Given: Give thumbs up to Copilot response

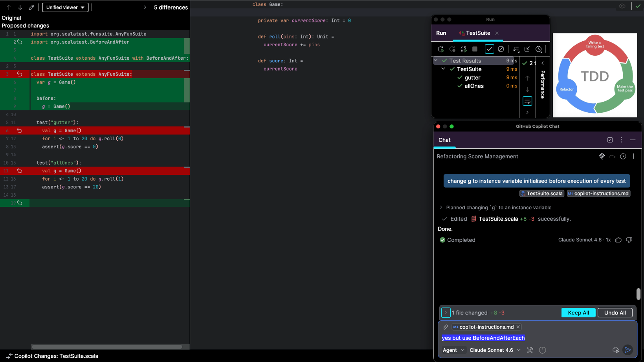Looking at the screenshot, I should 618,240.
